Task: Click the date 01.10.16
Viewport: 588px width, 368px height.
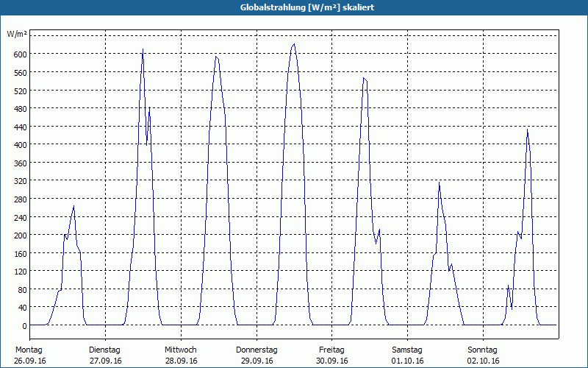Action: click(x=408, y=361)
